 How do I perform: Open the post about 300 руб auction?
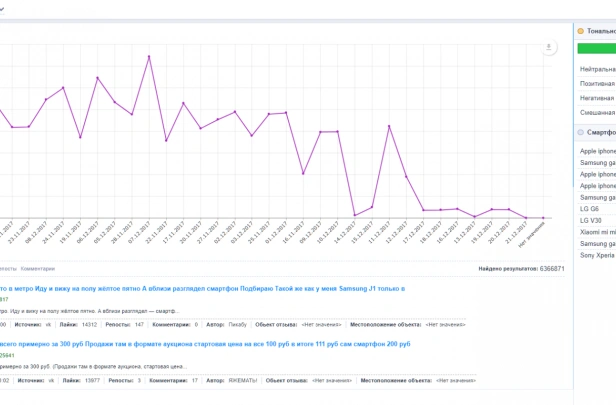click(205, 344)
